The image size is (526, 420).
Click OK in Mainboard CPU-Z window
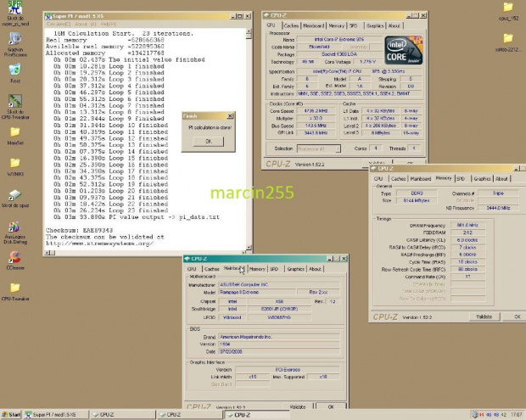[331, 407]
